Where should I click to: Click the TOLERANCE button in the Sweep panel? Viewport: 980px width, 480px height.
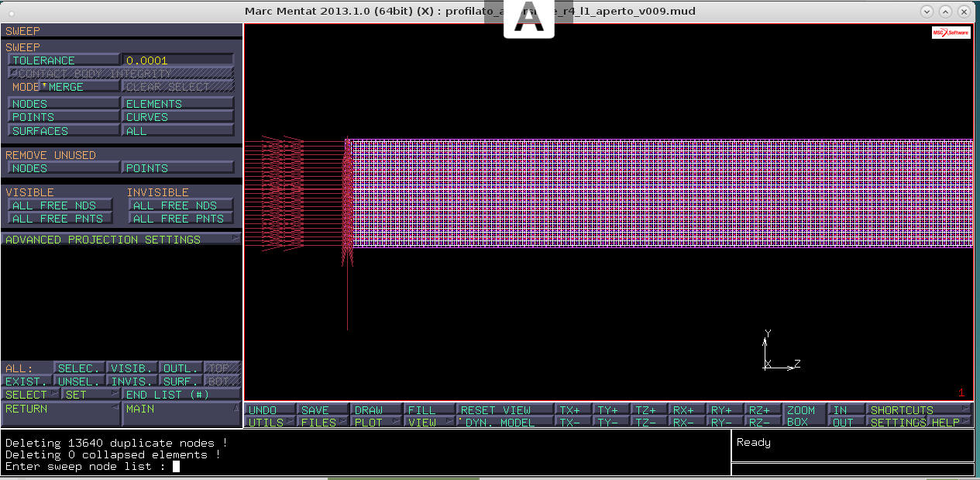[x=64, y=60]
